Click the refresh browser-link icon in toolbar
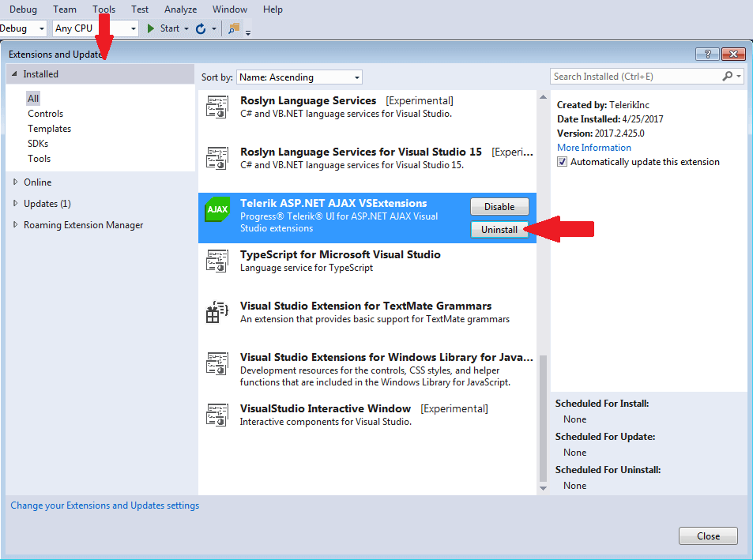Image resolution: width=753 pixels, height=560 pixels. point(201,28)
